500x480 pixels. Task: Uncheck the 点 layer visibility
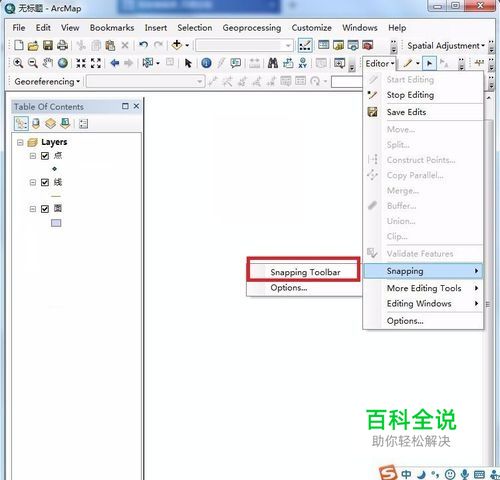coord(45,156)
